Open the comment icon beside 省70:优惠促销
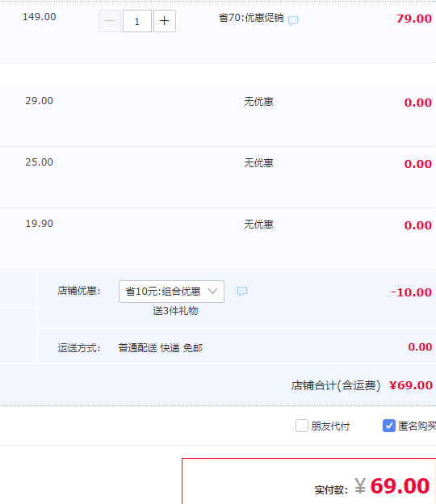The width and height of the screenshot is (436, 504). click(293, 20)
